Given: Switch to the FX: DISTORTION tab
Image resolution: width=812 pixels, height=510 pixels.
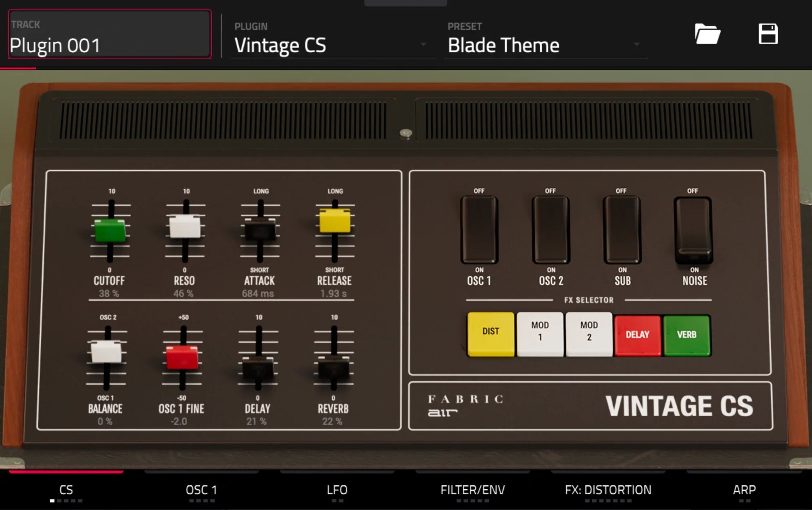Looking at the screenshot, I should tap(608, 490).
